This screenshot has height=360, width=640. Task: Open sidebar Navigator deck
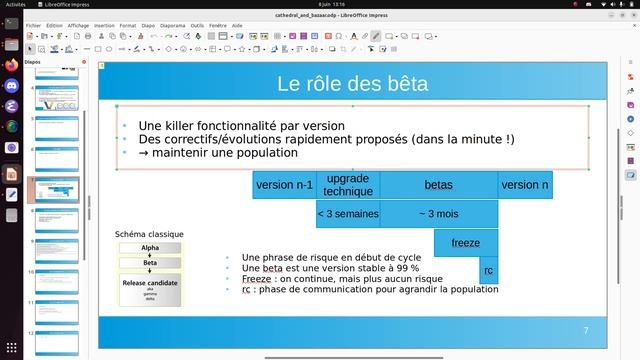pos(631,119)
